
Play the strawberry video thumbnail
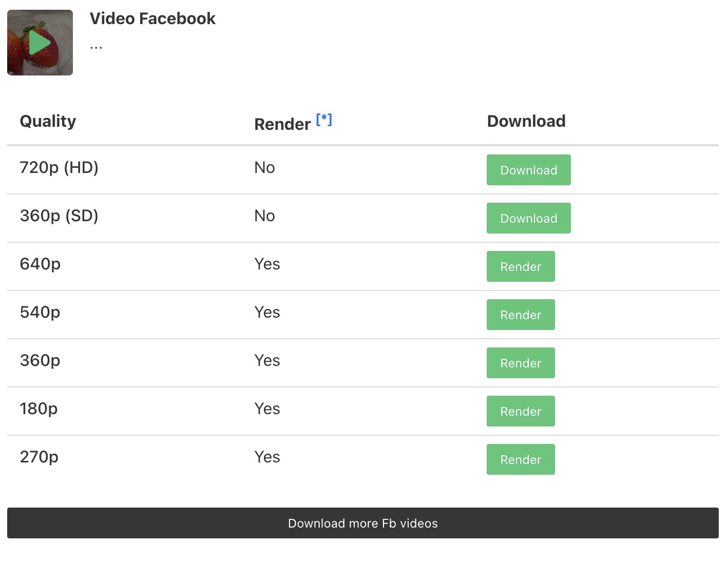[40, 43]
